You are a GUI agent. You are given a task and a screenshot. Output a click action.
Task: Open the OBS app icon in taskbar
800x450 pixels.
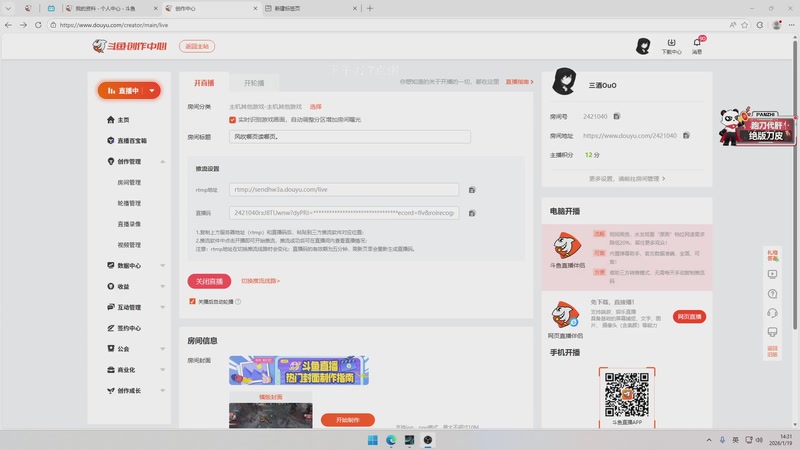(x=428, y=440)
